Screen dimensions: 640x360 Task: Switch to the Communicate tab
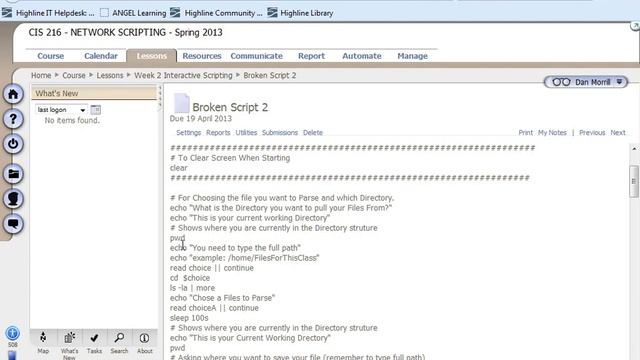(x=256, y=56)
